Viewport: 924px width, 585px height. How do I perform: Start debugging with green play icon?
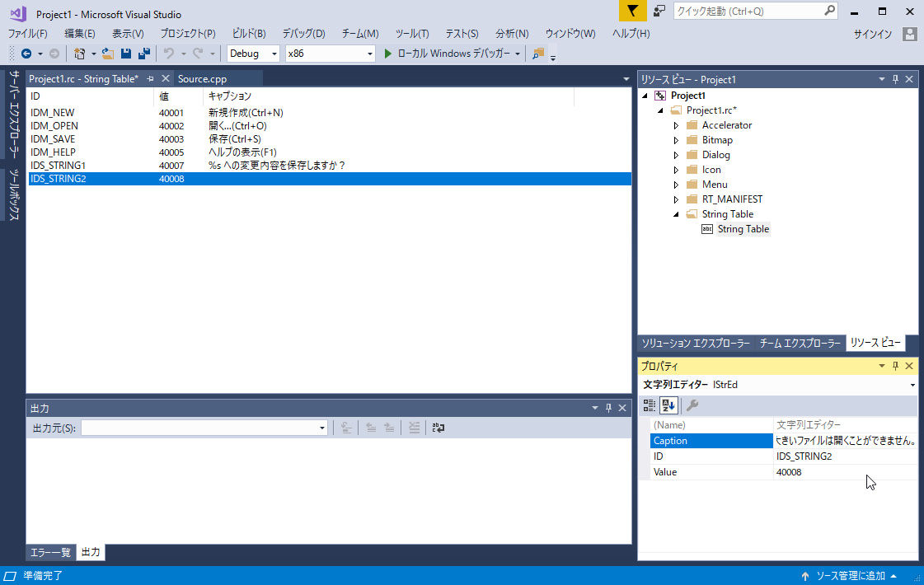pyautogui.click(x=387, y=54)
